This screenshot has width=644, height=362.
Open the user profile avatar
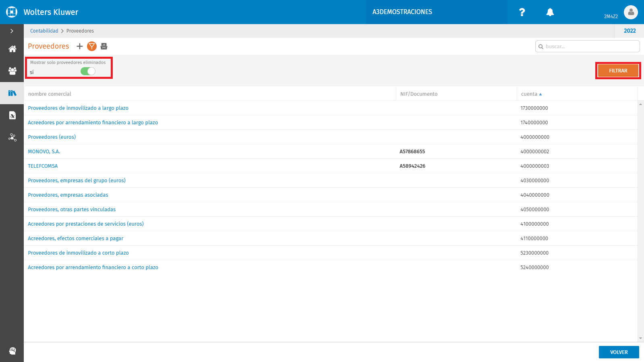pos(631,12)
